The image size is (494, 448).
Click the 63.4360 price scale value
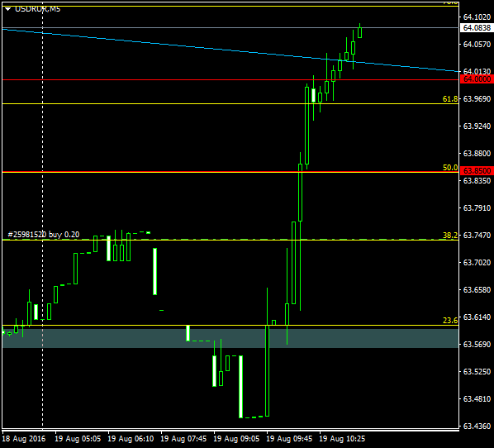pos(477,427)
